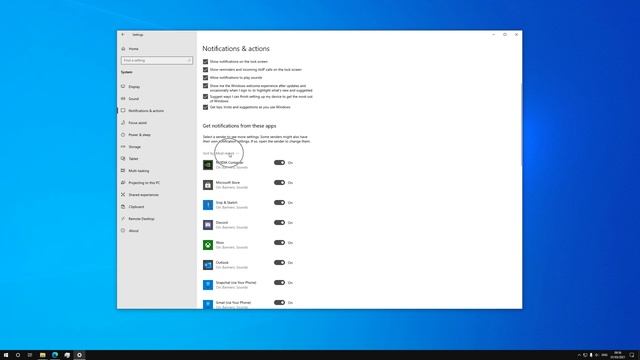Click the Discord app icon
Viewport: 640px width, 360px height.
[x=208, y=225]
